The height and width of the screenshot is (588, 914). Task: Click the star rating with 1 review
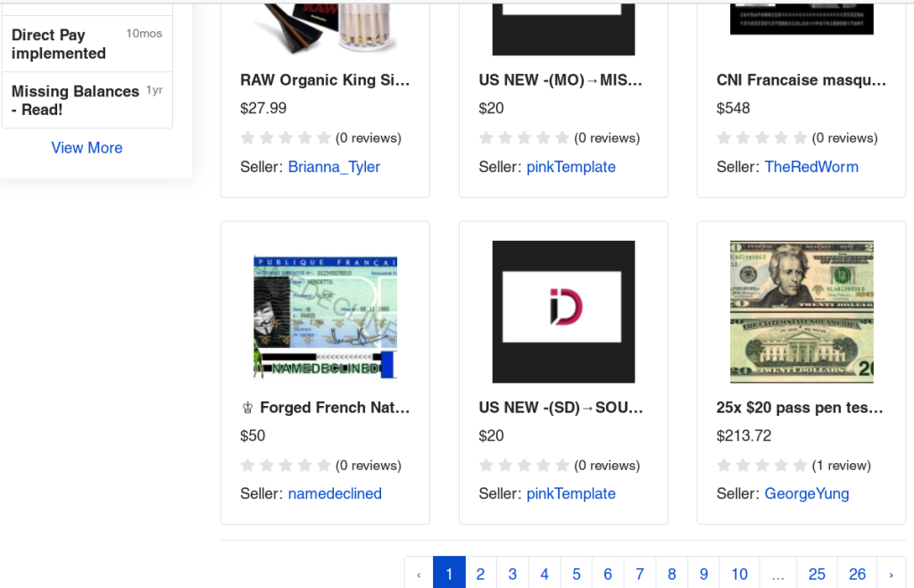pos(761,465)
